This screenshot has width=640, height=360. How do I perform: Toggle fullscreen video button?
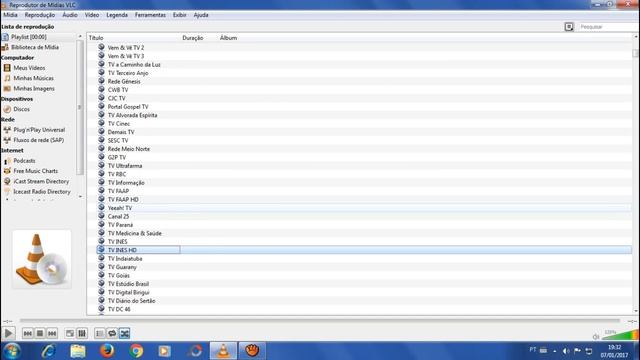click(x=70, y=333)
